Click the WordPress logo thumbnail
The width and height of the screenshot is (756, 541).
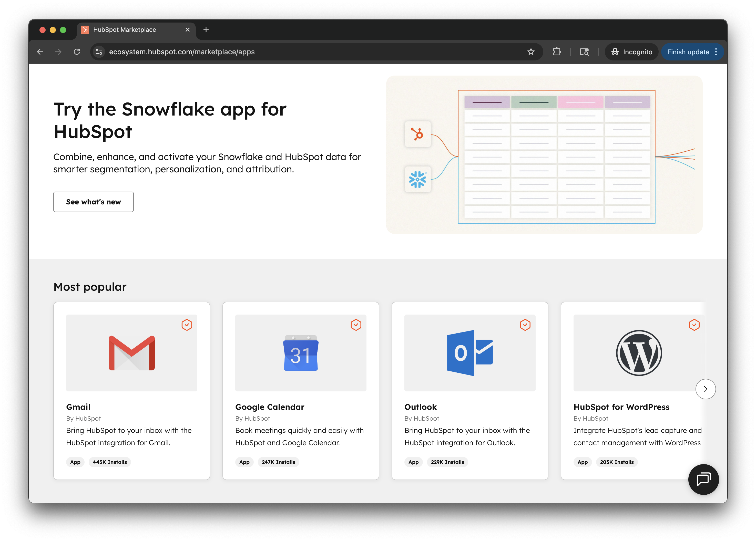click(x=638, y=353)
